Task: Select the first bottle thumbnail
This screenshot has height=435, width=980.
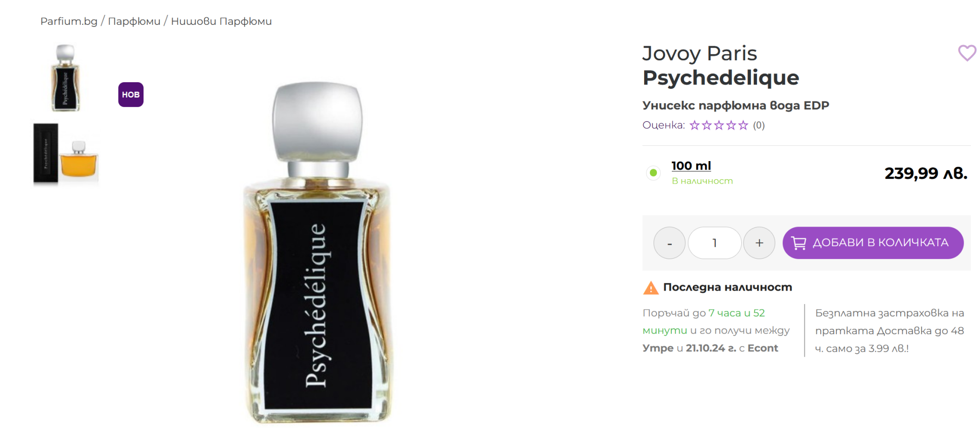Action: (66, 78)
